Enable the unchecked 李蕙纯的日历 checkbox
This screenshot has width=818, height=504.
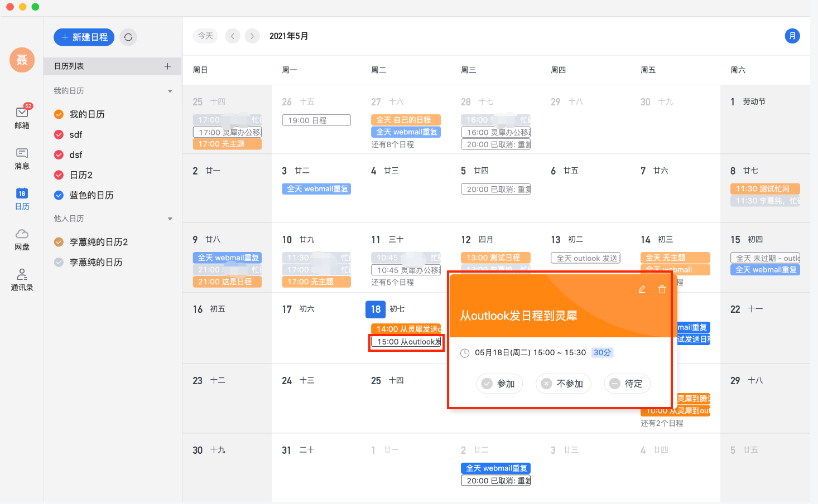pyautogui.click(x=59, y=262)
